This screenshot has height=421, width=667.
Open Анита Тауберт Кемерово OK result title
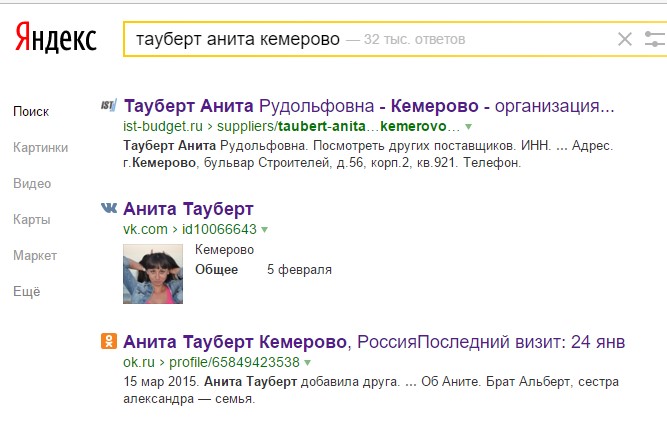tap(374, 342)
